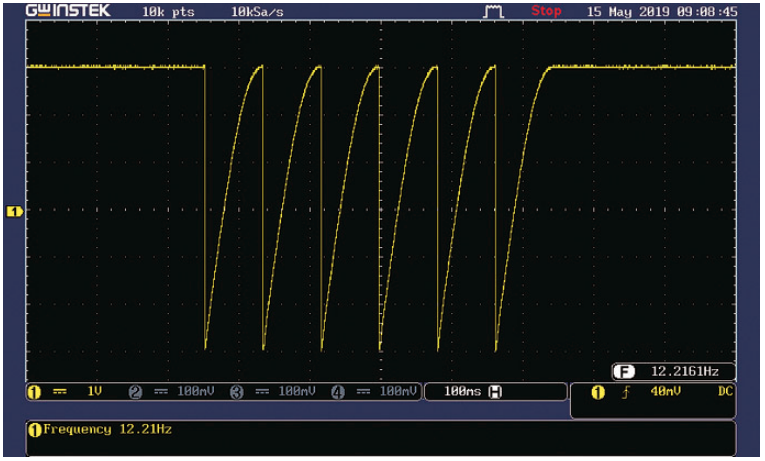Click the trigger source channel 1 icon
Image resolution: width=765 pixels, height=461 pixels.
click(x=598, y=392)
